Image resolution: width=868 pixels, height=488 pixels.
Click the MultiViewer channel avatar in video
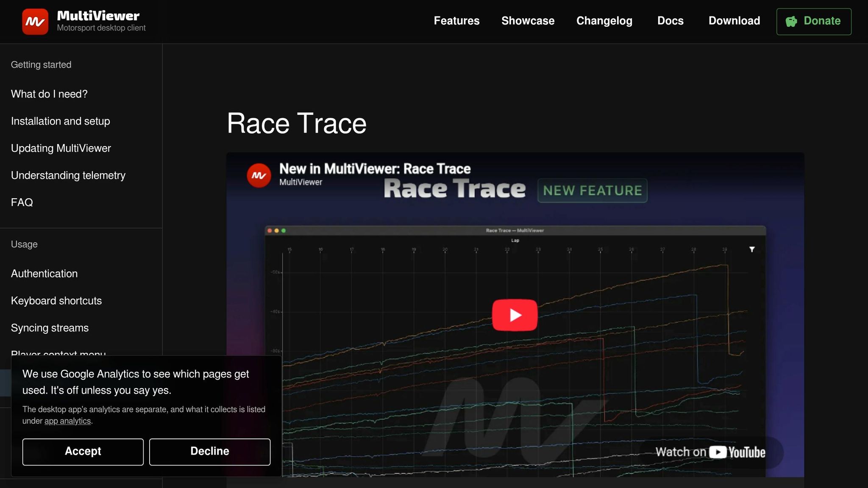(x=259, y=175)
